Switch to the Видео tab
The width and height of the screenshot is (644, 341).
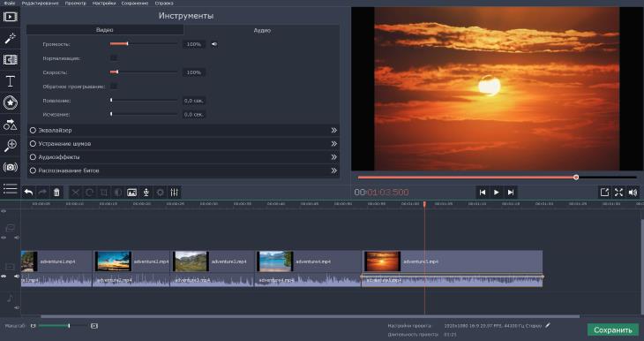105,30
